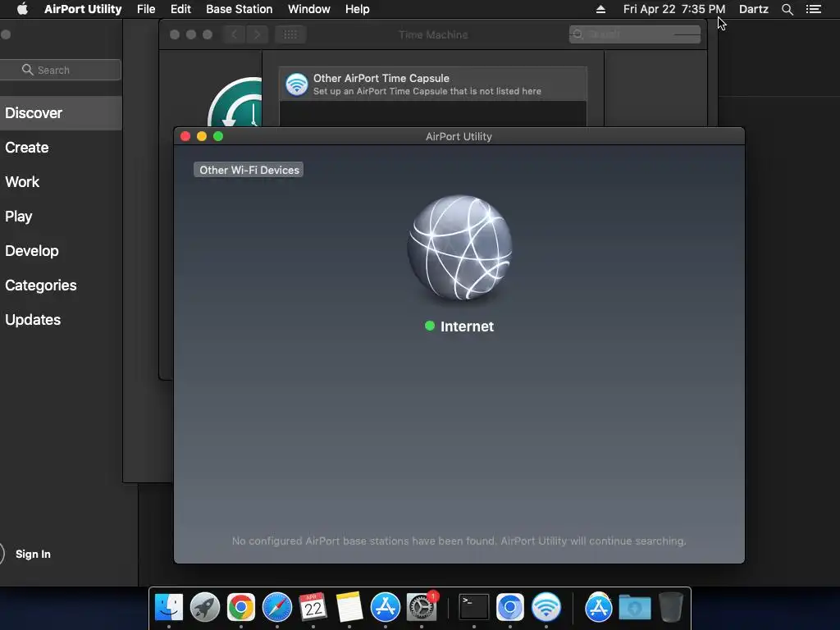Click the eject icon in menu bar
The height and width of the screenshot is (630, 840).
(600, 9)
